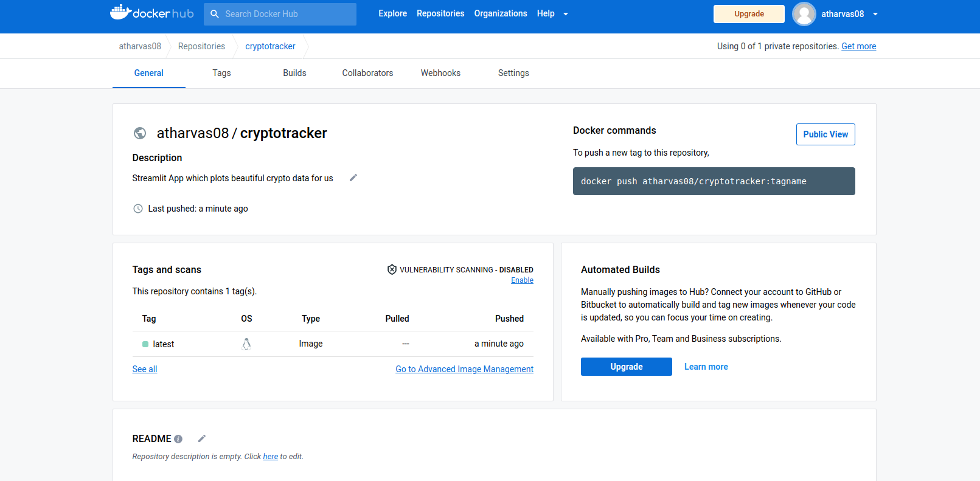
Task: Switch to the General tab
Action: [149, 73]
